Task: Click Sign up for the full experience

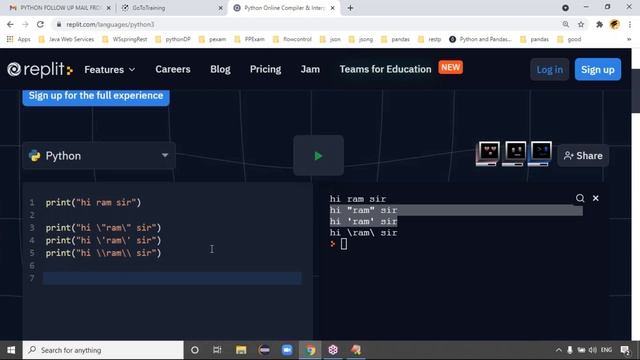Action: pos(96,96)
